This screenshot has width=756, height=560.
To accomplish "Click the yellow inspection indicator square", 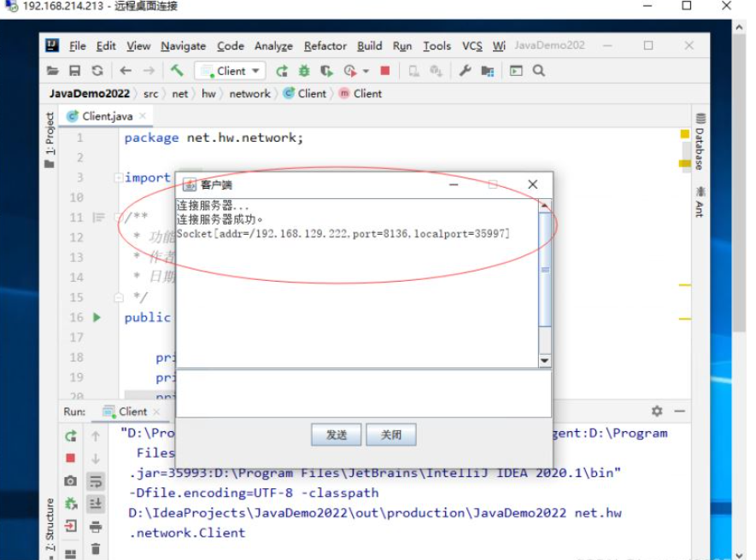I will click(x=684, y=133).
